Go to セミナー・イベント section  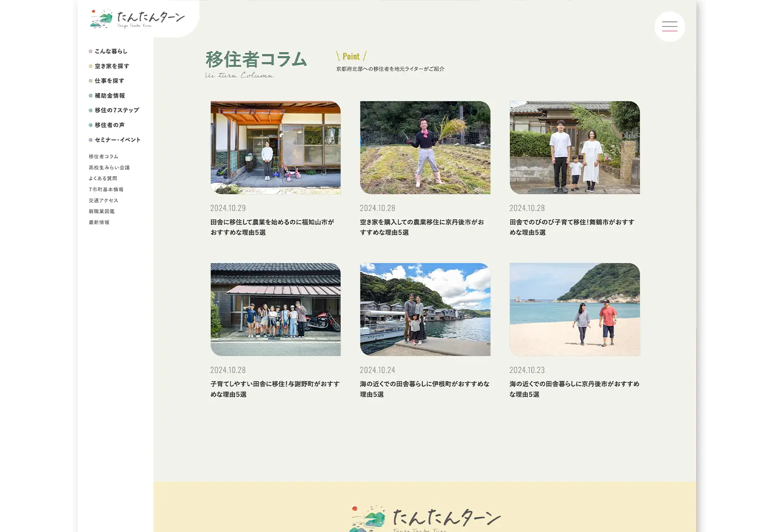click(x=117, y=140)
